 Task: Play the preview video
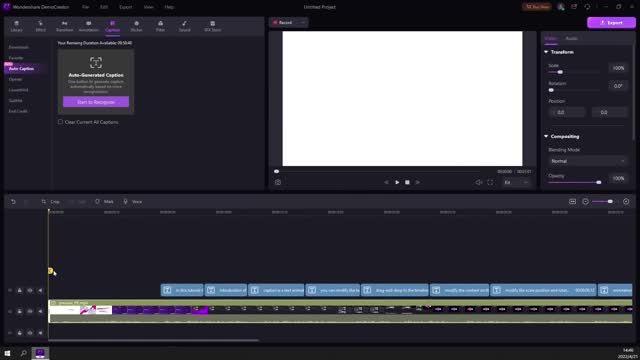(x=397, y=182)
